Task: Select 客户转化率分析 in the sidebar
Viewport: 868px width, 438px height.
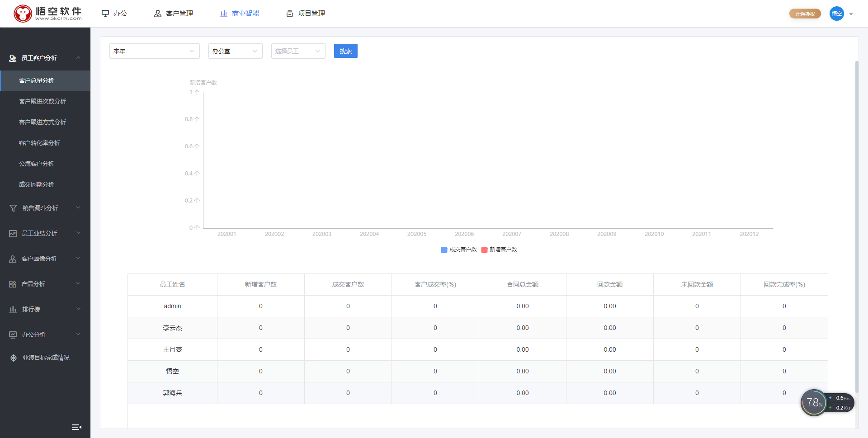Action: tap(39, 143)
